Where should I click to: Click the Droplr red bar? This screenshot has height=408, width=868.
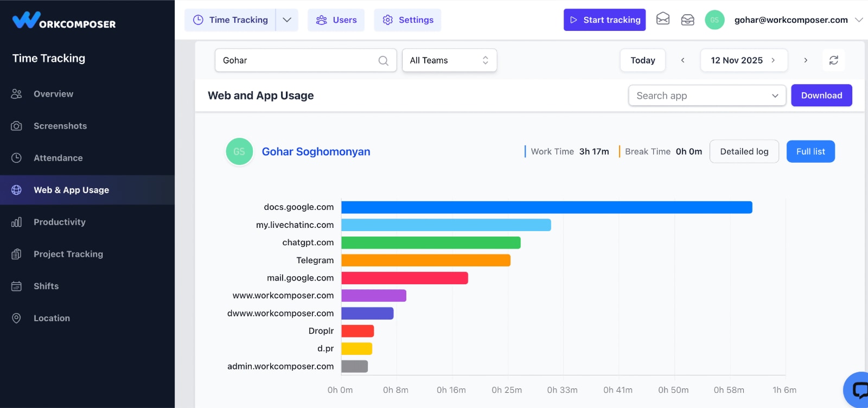tap(358, 331)
